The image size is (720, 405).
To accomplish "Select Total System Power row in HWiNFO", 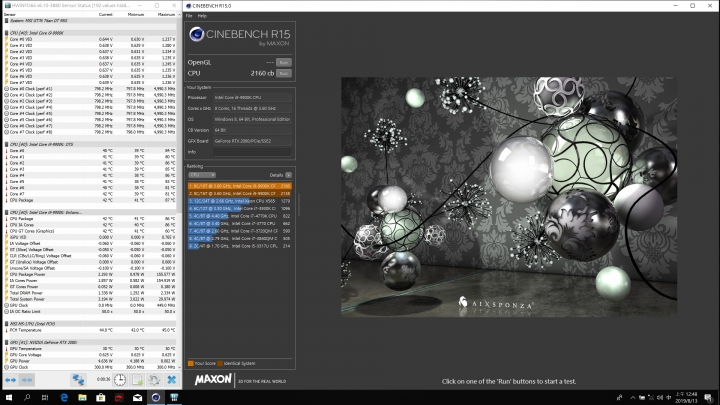I will [90, 299].
